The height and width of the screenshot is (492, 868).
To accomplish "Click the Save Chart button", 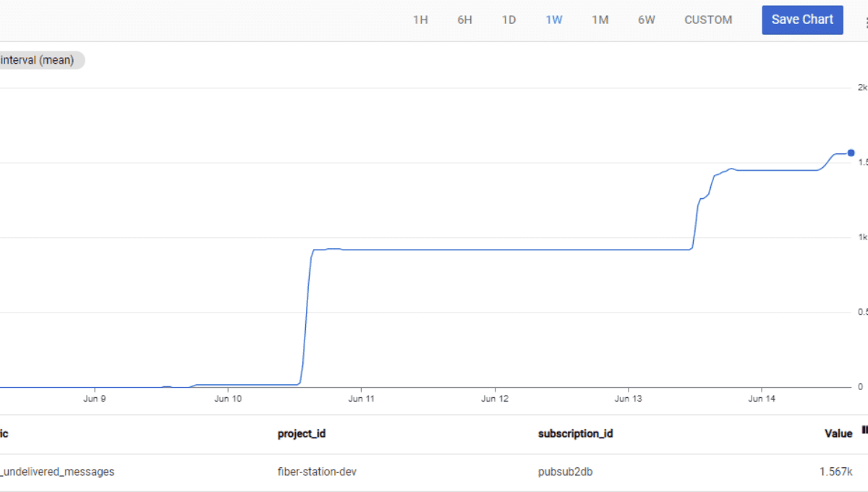I will [x=802, y=20].
